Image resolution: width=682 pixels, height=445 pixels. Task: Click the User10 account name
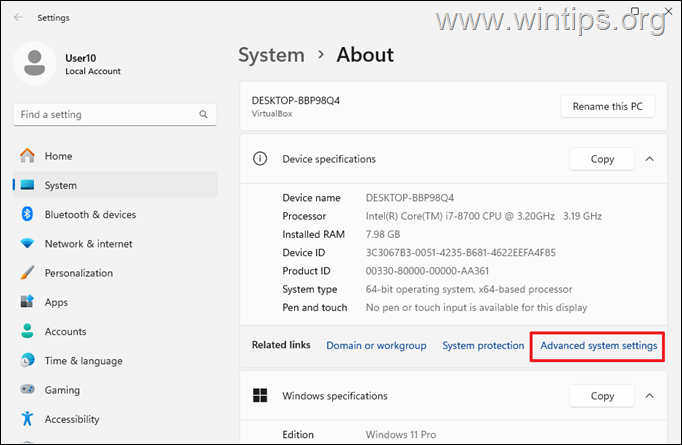(80, 58)
